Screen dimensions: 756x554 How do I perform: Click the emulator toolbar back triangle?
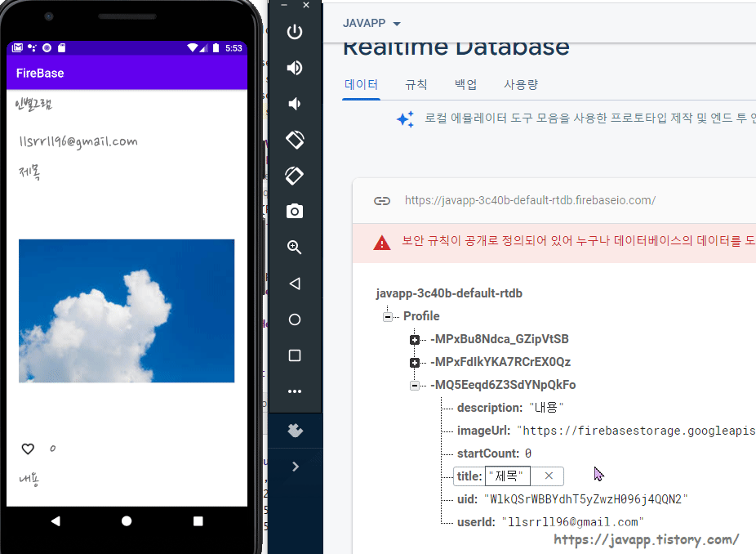click(295, 284)
